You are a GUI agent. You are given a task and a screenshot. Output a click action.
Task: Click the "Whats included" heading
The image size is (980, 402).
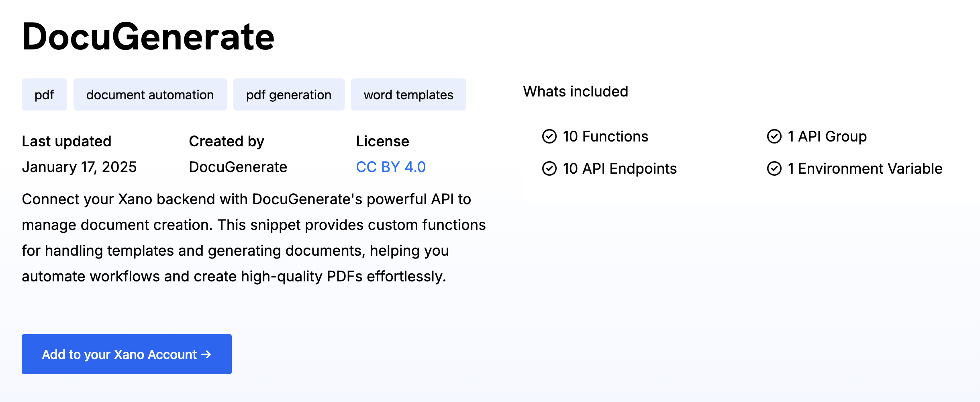576,91
